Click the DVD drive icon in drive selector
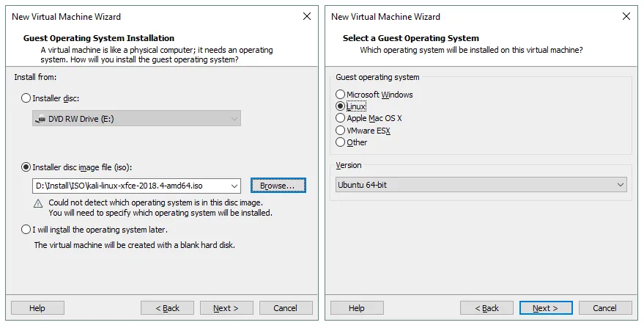This screenshot has height=325, width=644. pos(41,119)
